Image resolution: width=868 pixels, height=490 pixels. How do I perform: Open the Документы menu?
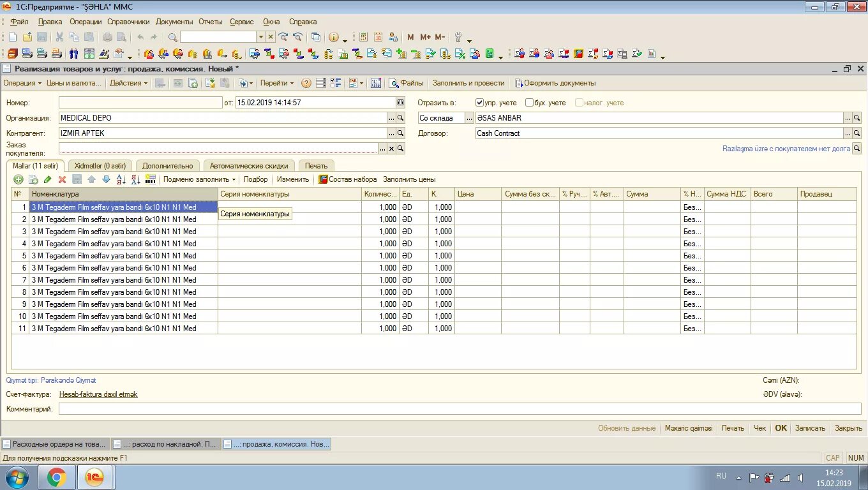tap(175, 22)
